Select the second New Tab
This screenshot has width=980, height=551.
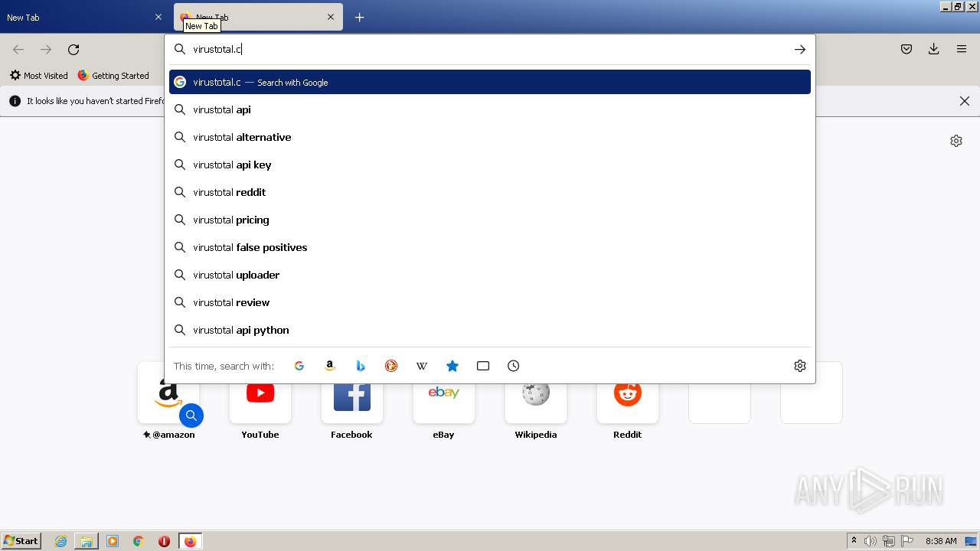(x=259, y=17)
